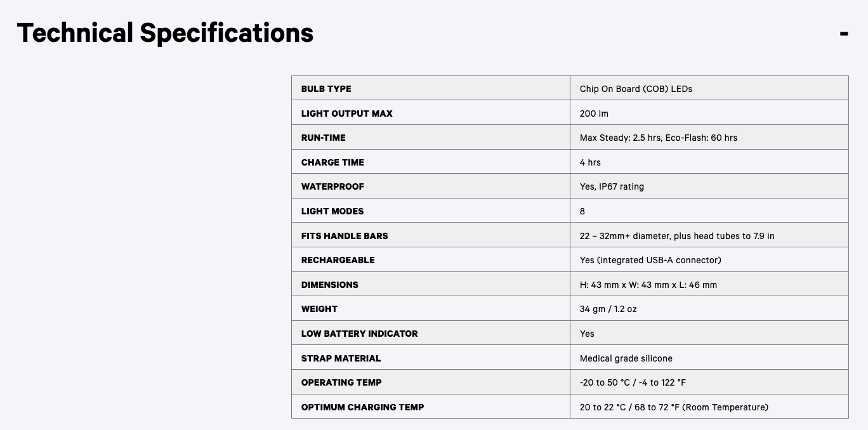This screenshot has width=868, height=430.
Task: Click the DIMENSIONS row label
Action: point(329,285)
